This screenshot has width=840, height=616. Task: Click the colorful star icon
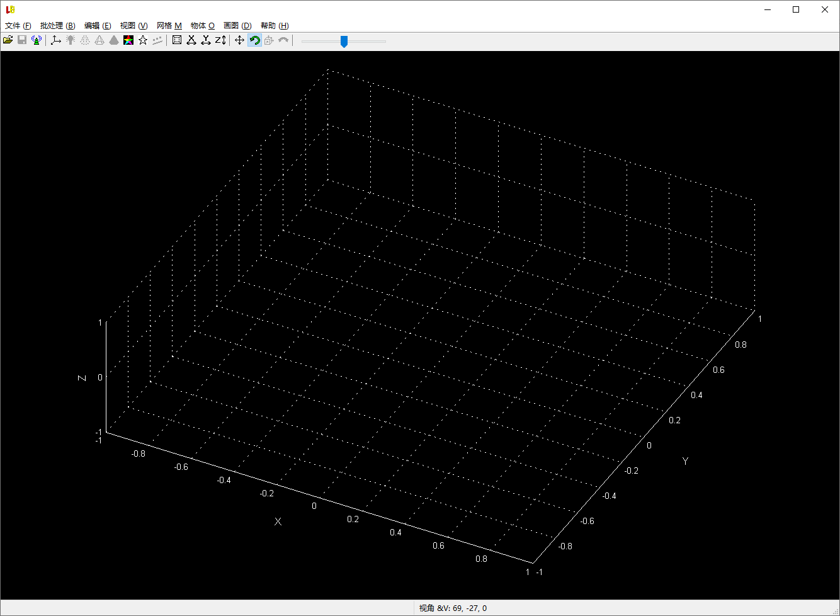coord(128,40)
